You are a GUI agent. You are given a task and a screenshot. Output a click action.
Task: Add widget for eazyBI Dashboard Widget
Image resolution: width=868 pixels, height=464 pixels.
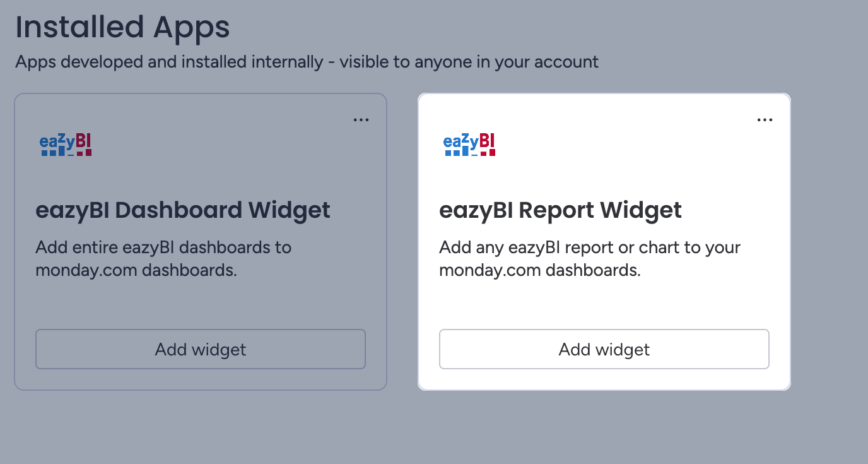point(201,349)
